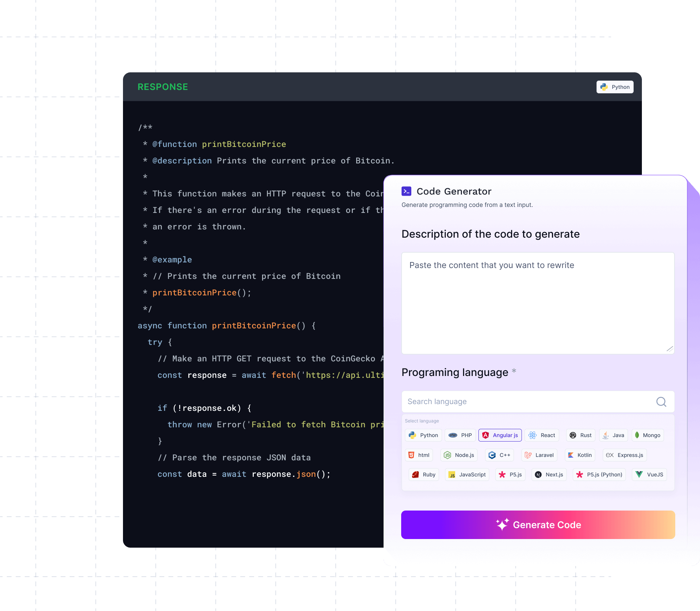Select the PHP language chip
The image size is (700, 611).
(x=460, y=435)
